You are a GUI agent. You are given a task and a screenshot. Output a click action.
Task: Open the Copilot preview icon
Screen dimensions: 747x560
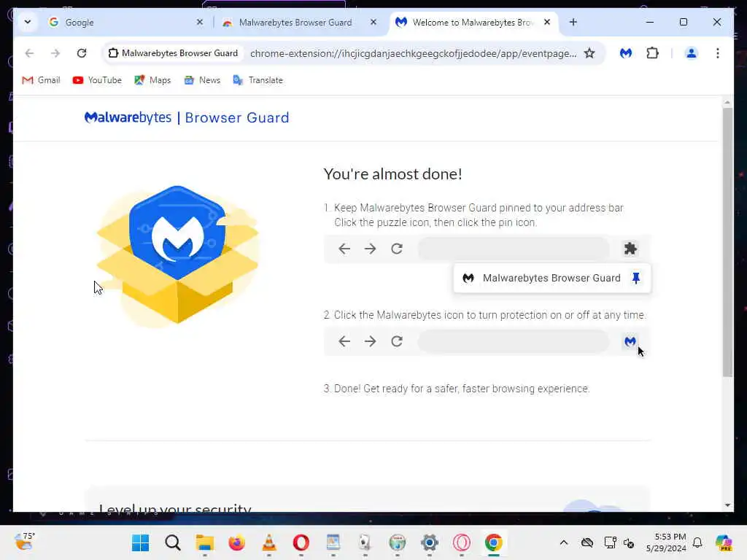tap(723, 542)
